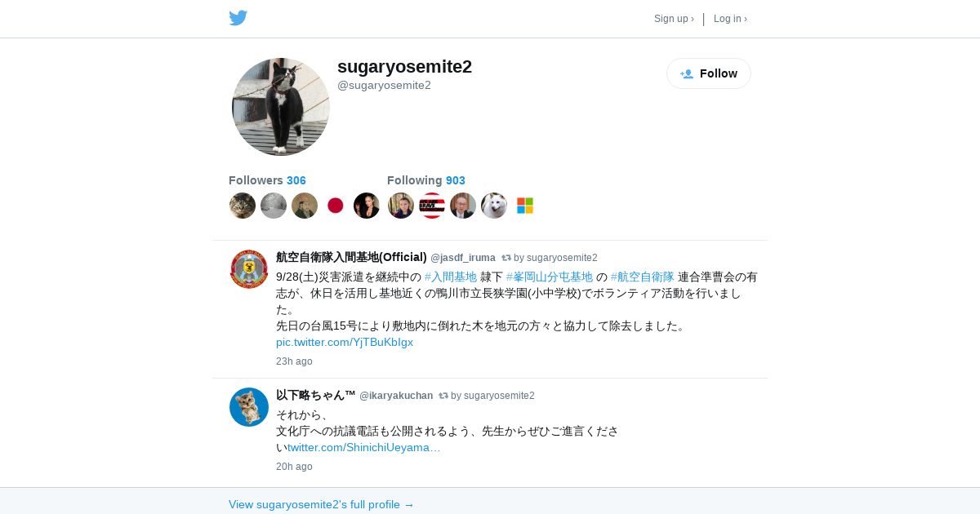
Task: Click the #航空自衛隊 hashtag
Action: [x=643, y=277]
